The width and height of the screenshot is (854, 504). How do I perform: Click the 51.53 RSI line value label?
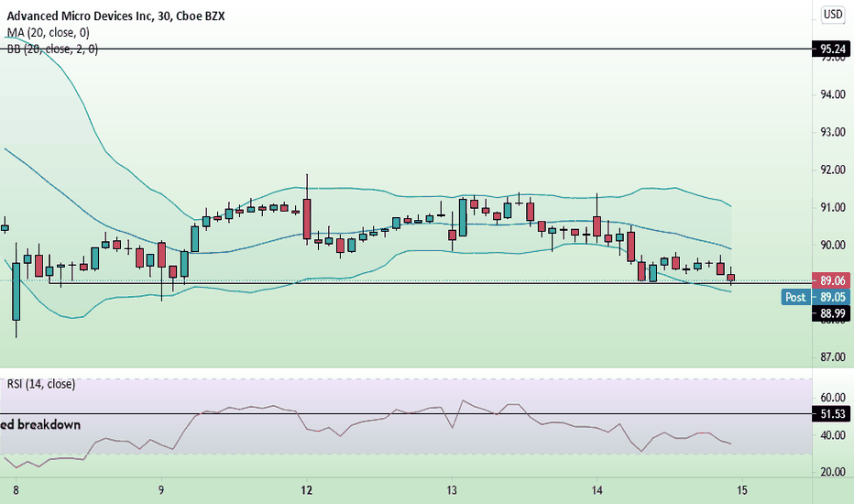833,414
